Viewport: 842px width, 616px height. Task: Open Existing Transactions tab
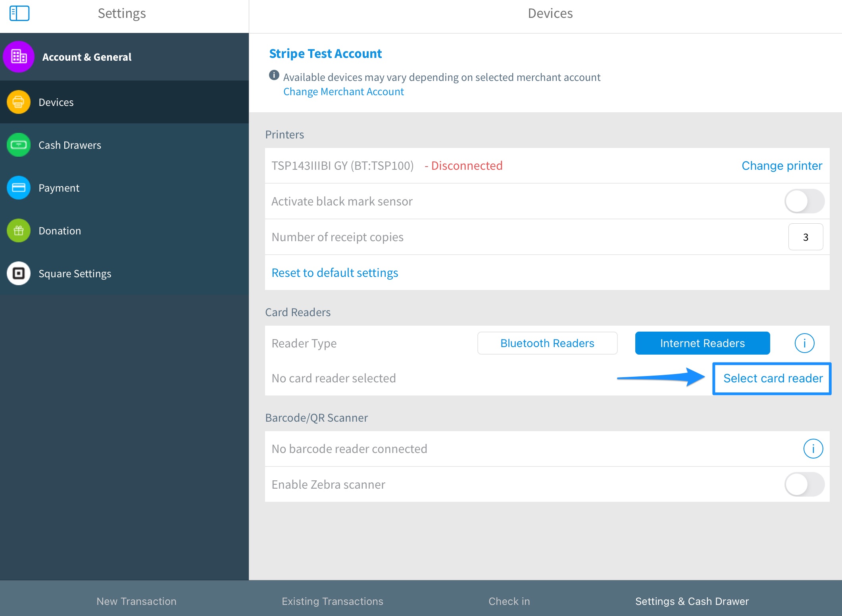[x=333, y=601]
